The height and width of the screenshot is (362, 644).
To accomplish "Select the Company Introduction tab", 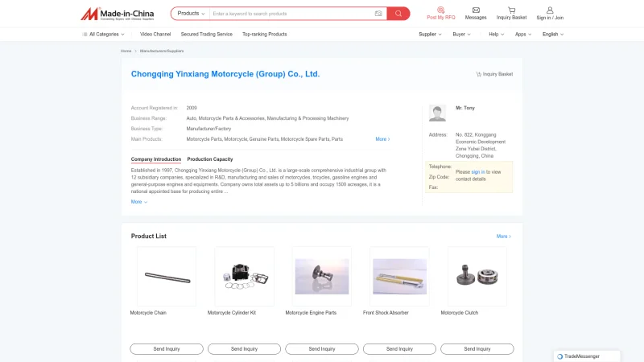I will tap(156, 159).
